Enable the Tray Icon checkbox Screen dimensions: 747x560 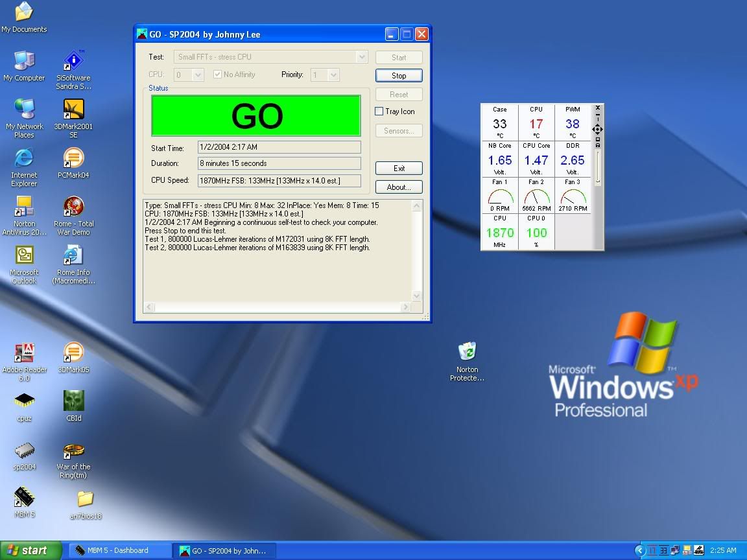pyautogui.click(x=379, y=111)
